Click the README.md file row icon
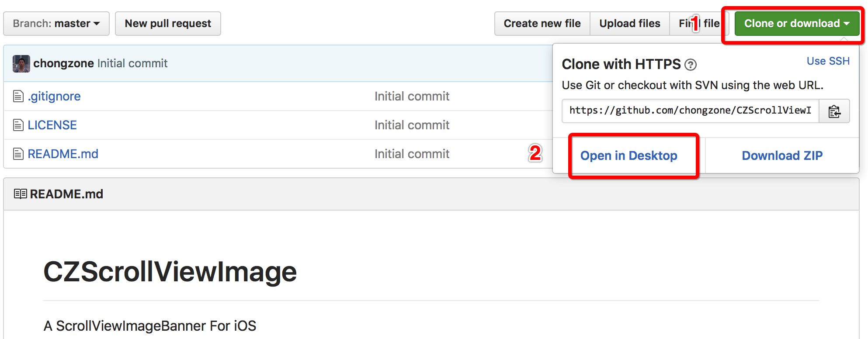Screen dimensions: 868x339 click(x=18, y=154)
